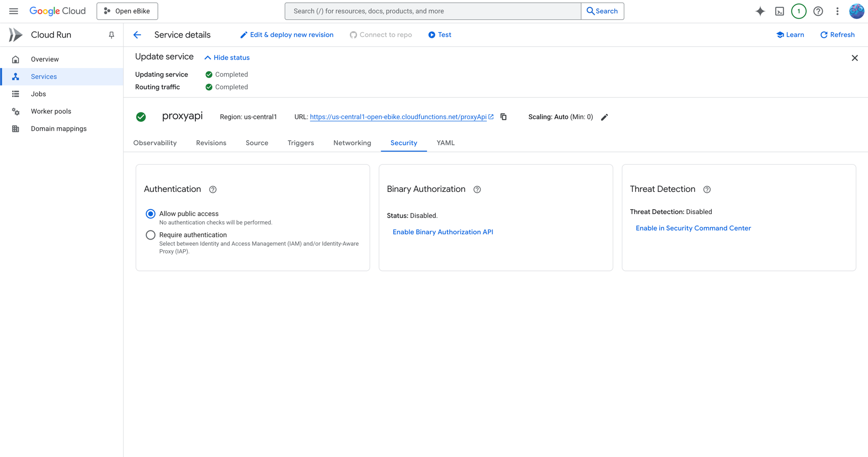This screenshot has width=868, height=457.
Task: Open the Overview section in Cloud Run
Action: click(44, 59)
